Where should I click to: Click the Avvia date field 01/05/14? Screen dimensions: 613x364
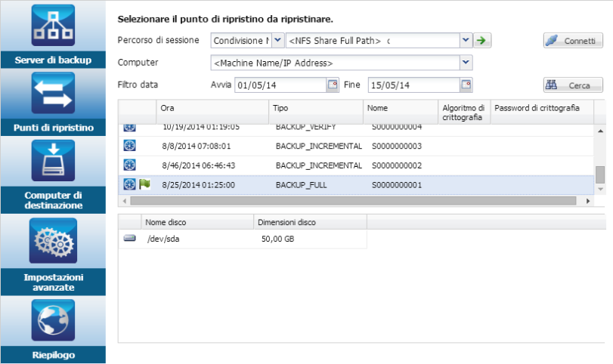(x=280, y=85)
